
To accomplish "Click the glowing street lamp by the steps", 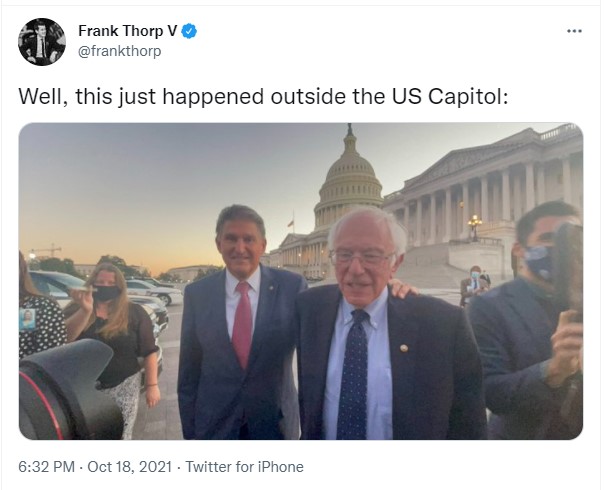I will 474,223.
